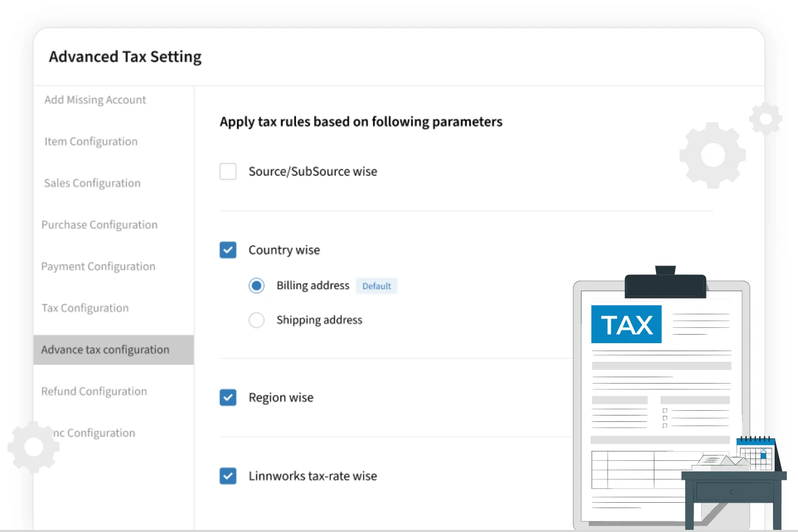Click the blue TAX label on clipboard

point(626,324)
